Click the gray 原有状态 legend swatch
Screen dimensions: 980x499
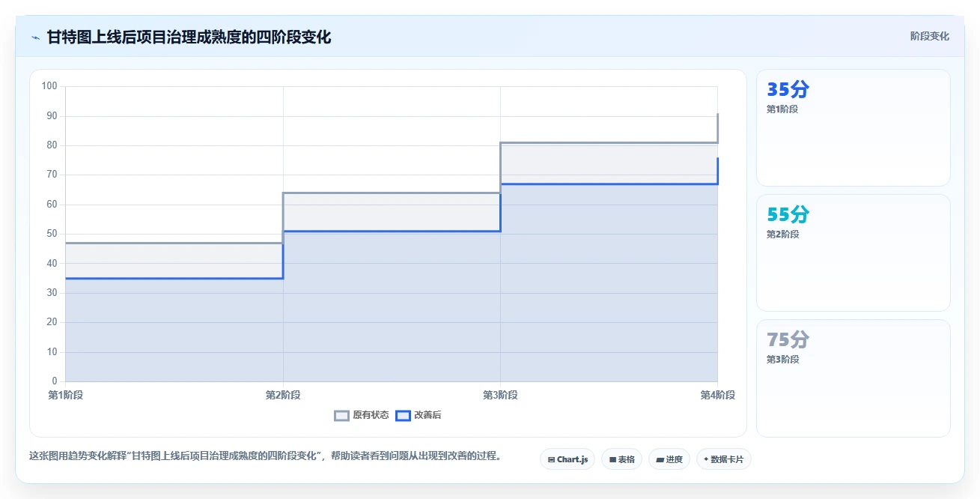tap(341, 415)
